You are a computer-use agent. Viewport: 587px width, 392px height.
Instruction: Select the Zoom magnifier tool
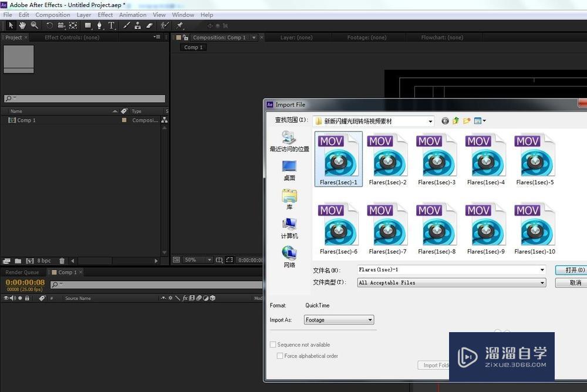pos(35,25)
